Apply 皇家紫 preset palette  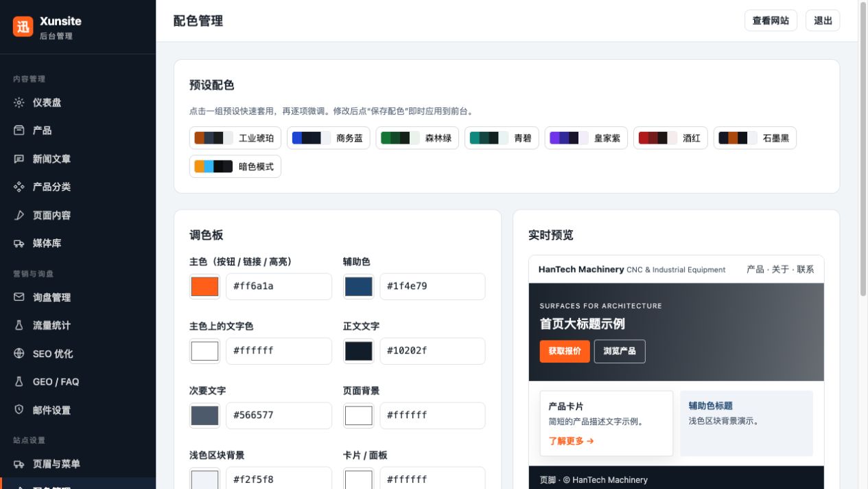(x=586, y=138)
